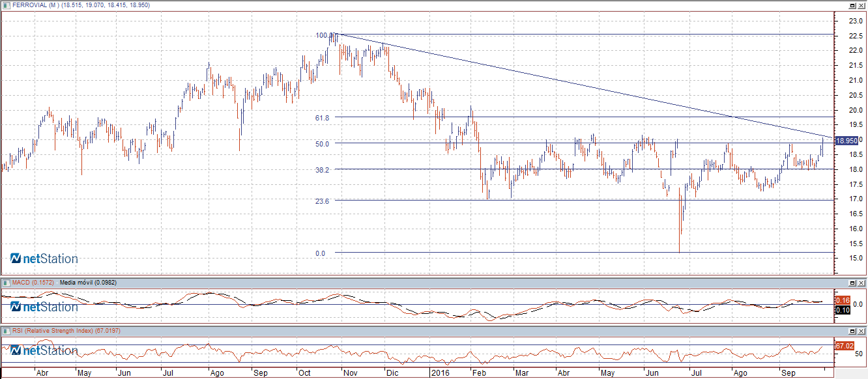Maximize the MACD indicator panel
This screenshot has width=868, height=379.
pyautogui.click(x=852, y=283)
